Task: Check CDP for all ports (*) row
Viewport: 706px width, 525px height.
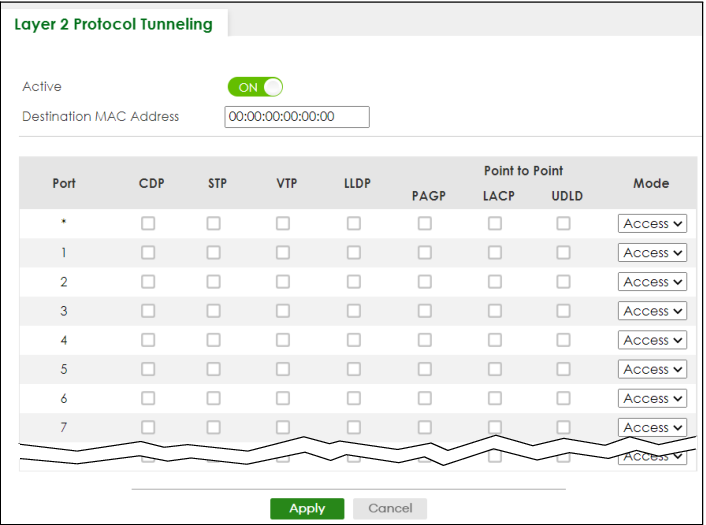Action: [x=148, y=224]
